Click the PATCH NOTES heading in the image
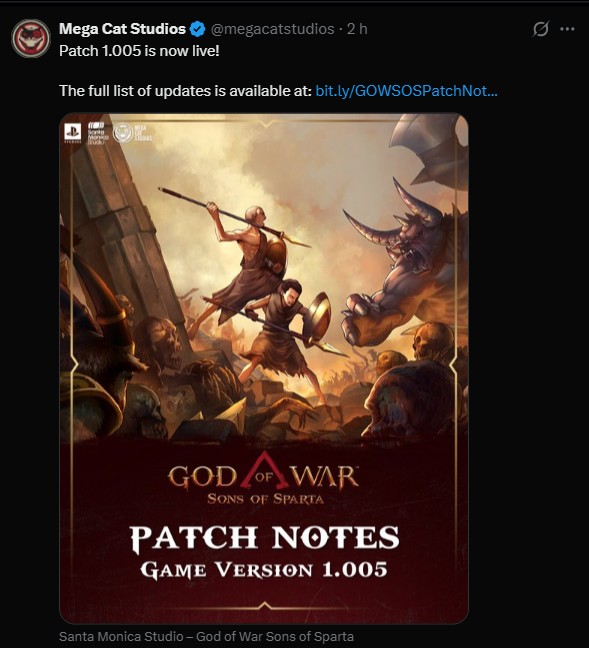589x648 pixels. pyautogui.click(x=265, y=538)
